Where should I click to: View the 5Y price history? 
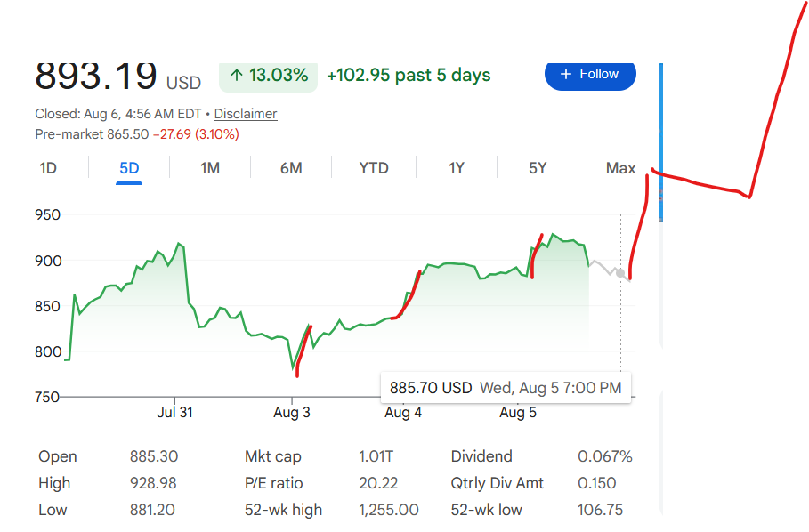[x=537, y=168]
